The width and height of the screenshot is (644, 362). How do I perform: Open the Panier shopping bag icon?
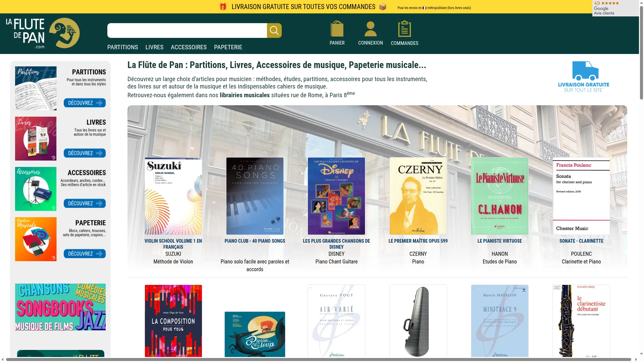tap(337, 29)
